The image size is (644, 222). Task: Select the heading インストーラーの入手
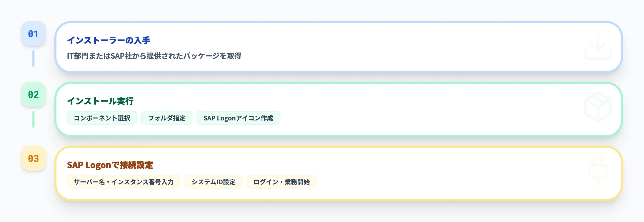tap(108, 40)
